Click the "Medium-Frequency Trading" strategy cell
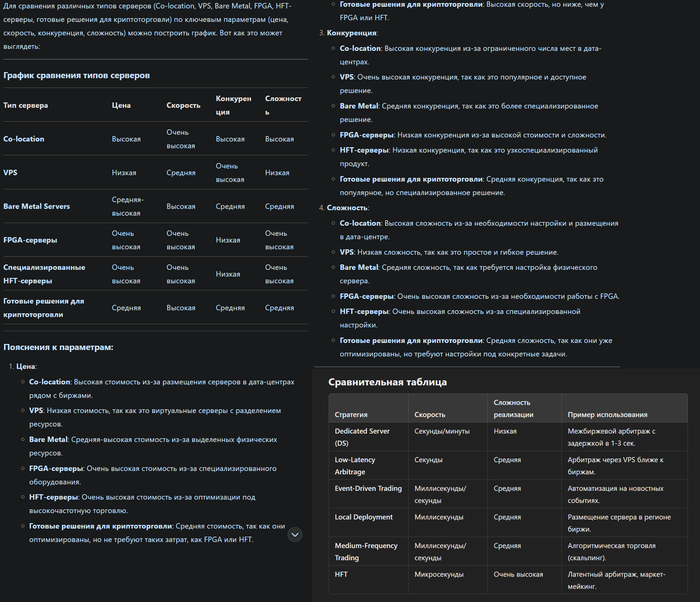 [367, 551]
